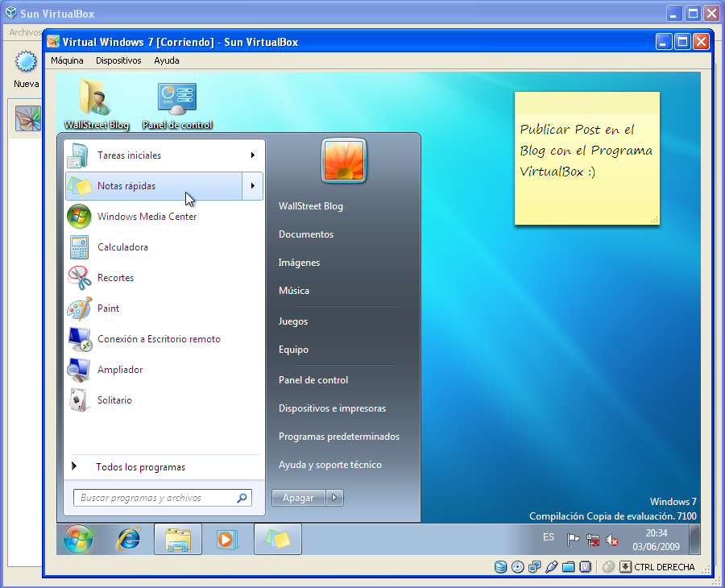Open Música from Start menu

294,291
